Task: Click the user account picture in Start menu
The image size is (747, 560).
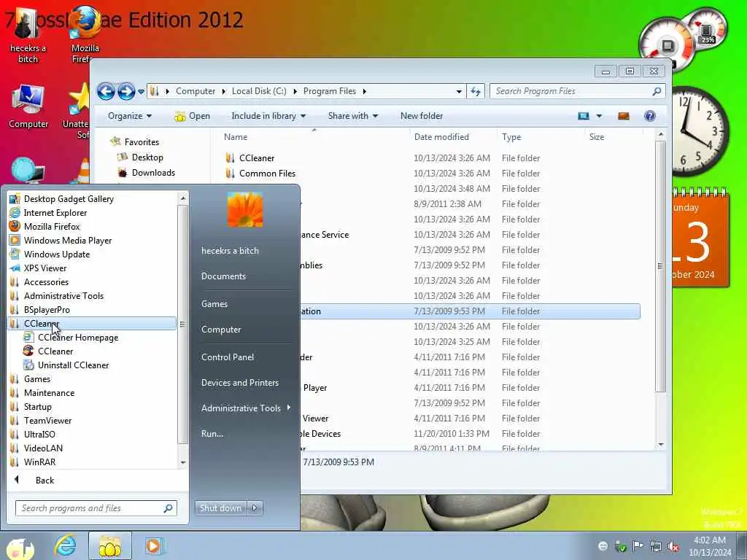Action: (x=245, y=209)
